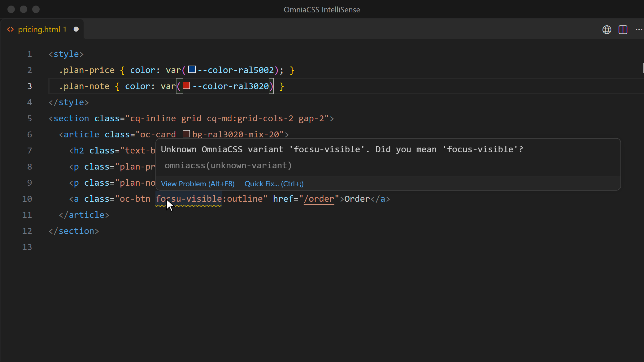The image size is (644, 362).
Task: Click the red macOS close window button
Action: 11,9
